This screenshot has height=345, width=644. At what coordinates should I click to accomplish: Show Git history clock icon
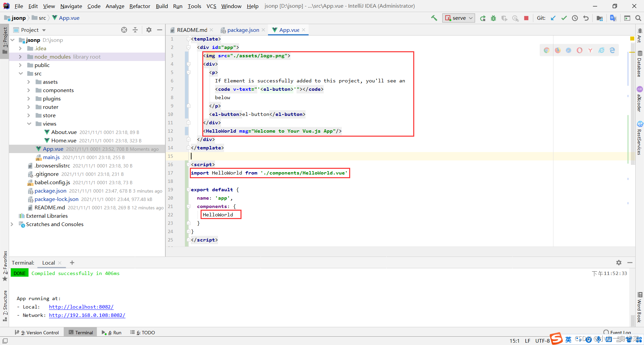[x=575, y=18]
